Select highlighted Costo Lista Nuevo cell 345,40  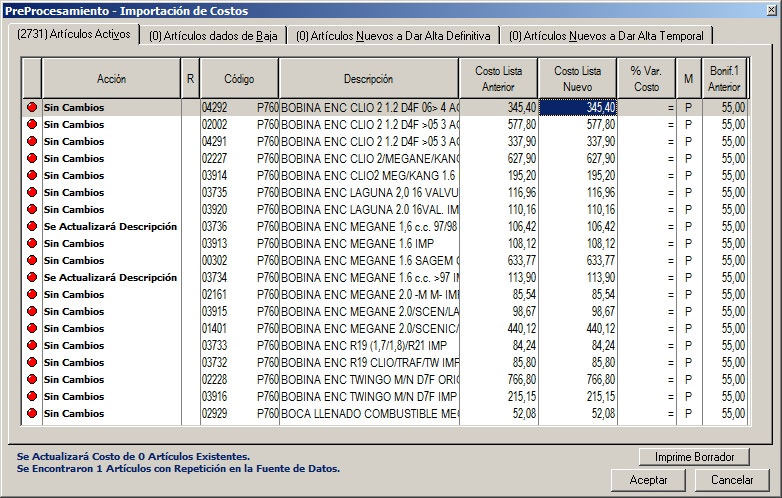(577, 107)
